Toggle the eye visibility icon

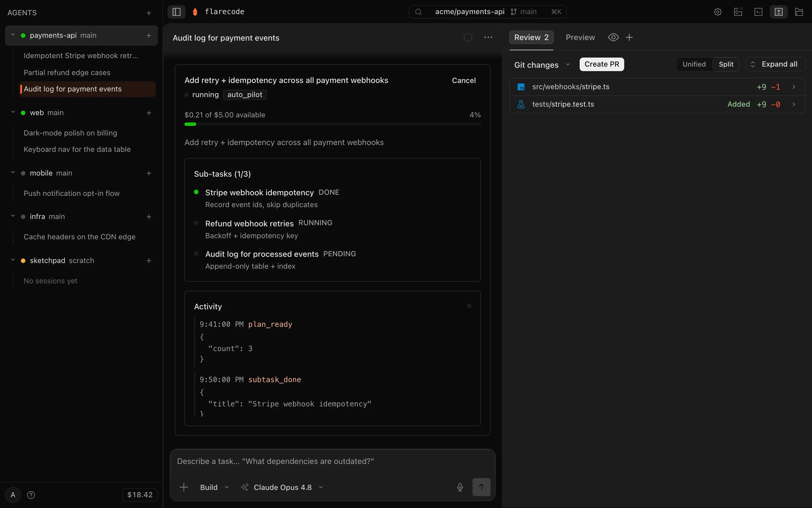tap(613, 37)
